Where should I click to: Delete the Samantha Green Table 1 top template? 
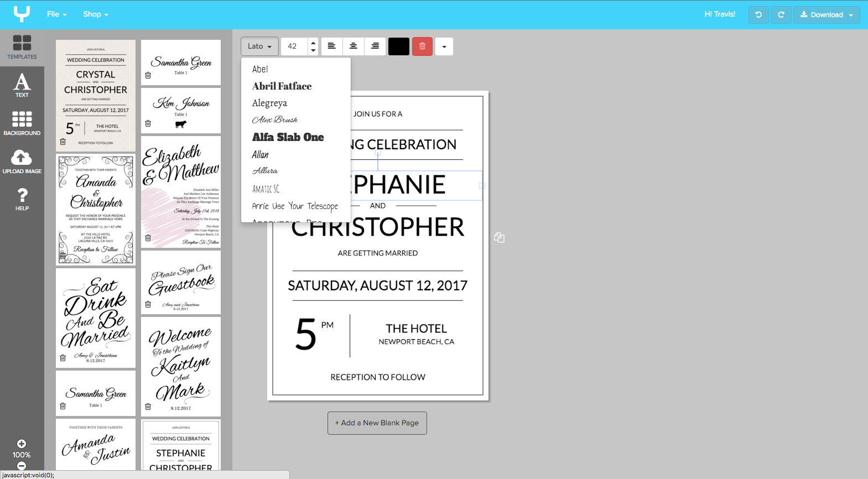[x=148, y=75]
